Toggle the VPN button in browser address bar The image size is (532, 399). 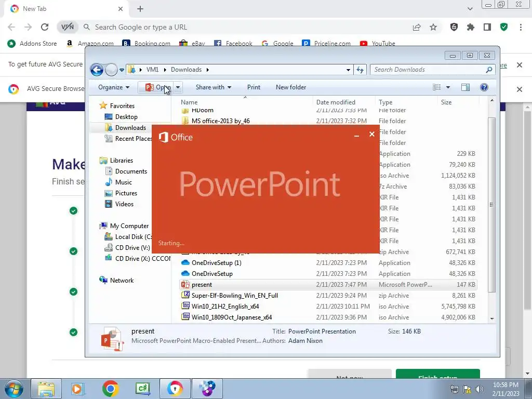tap(67, 27)
